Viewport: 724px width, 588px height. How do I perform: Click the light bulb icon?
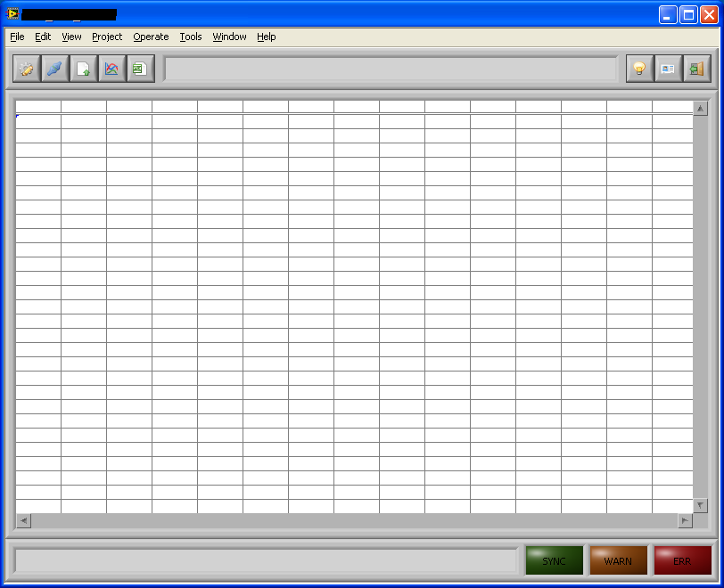tap(639, 69)
